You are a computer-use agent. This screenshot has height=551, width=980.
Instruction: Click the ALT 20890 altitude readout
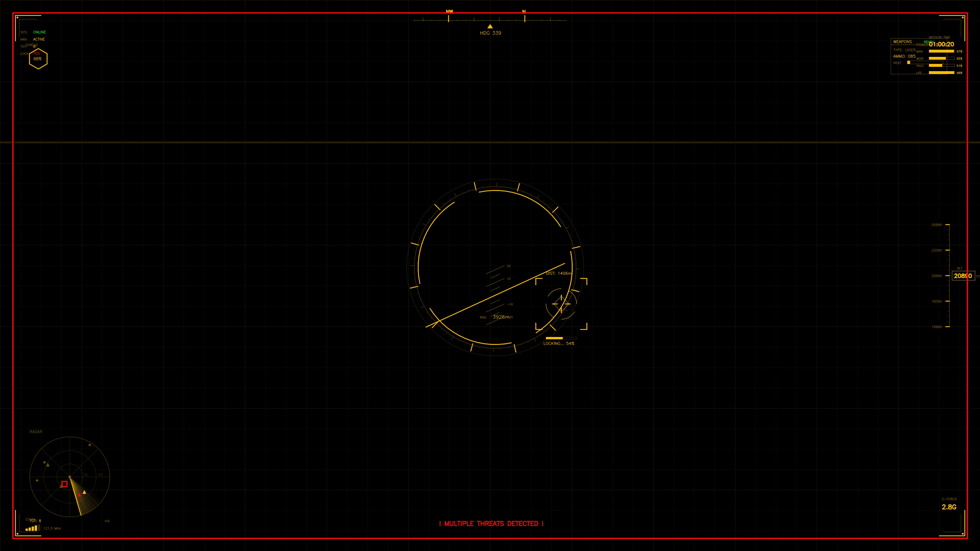point(964,276)
